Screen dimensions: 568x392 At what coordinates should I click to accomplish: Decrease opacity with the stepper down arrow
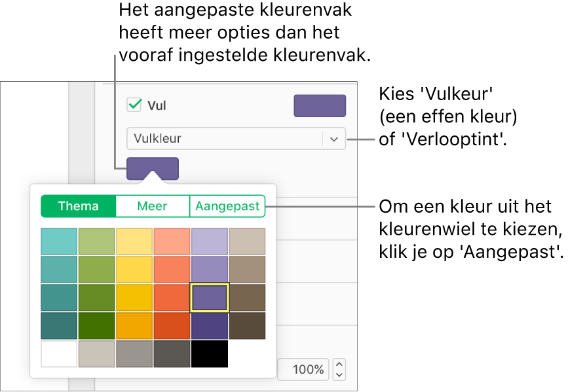339,375
